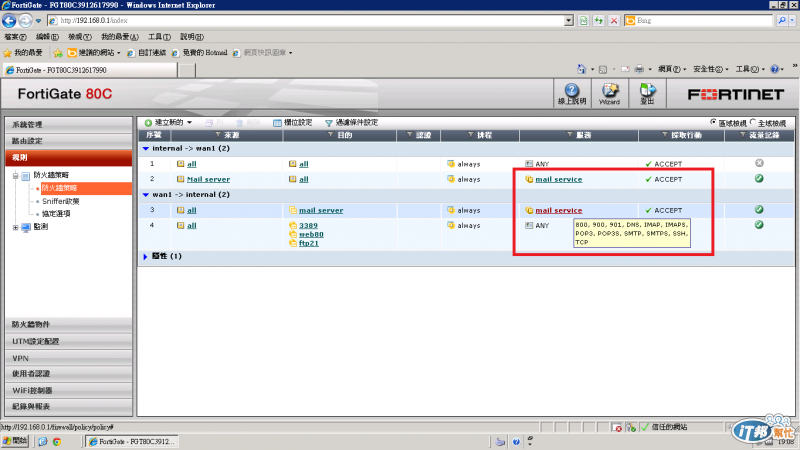Click the disabled log icon on policy 1

pyautogui.click(x=759, y=163)
